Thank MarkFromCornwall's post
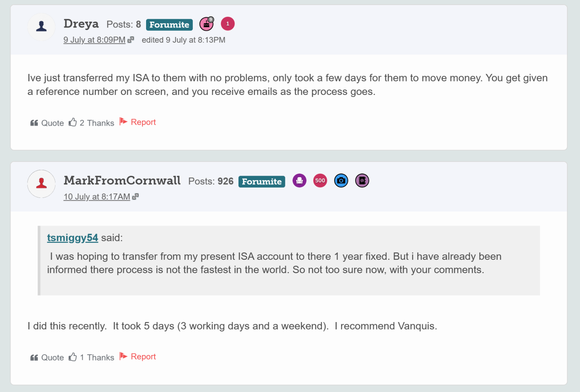The height and width of the screenshot is (392, 580). coord(91,357)
